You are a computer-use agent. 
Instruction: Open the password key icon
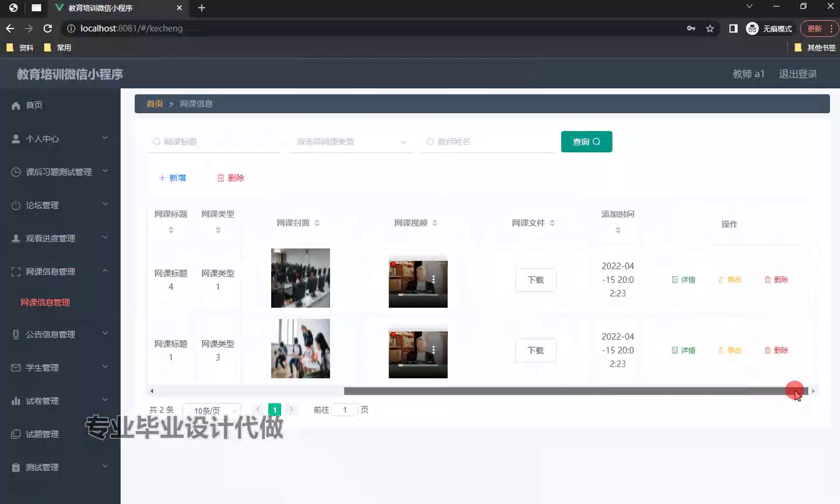tap(691, 29)
